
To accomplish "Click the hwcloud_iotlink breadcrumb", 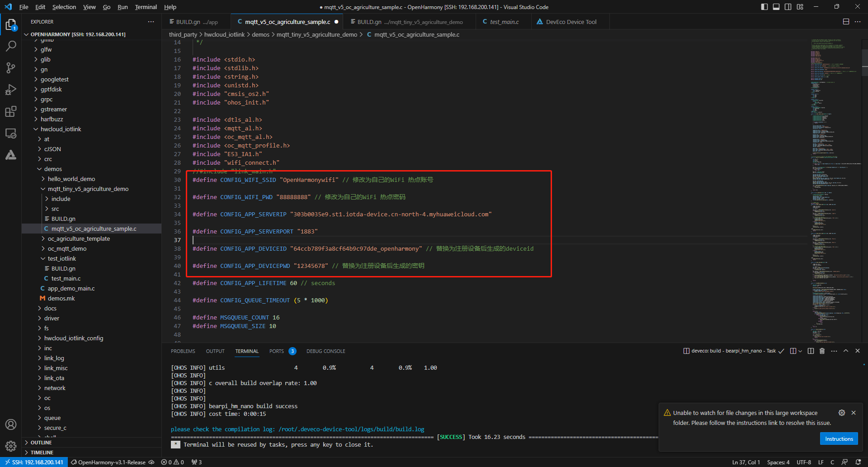I will [x=224, y=35].
